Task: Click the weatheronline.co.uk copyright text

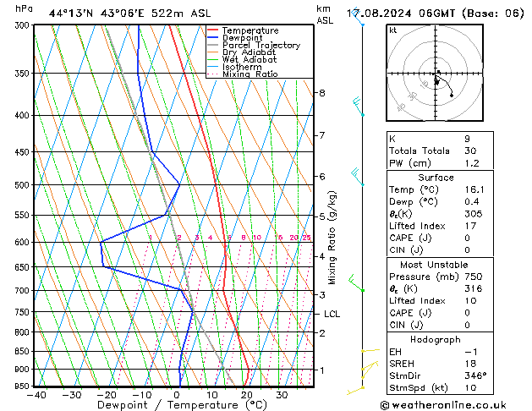Action: tap(443, 405)
